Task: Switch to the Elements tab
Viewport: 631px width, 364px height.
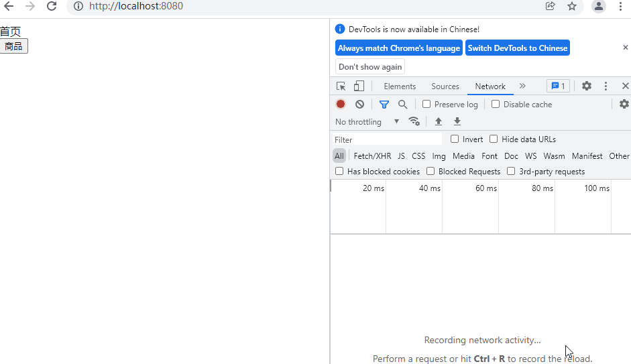Action: (x=400, y=86)
